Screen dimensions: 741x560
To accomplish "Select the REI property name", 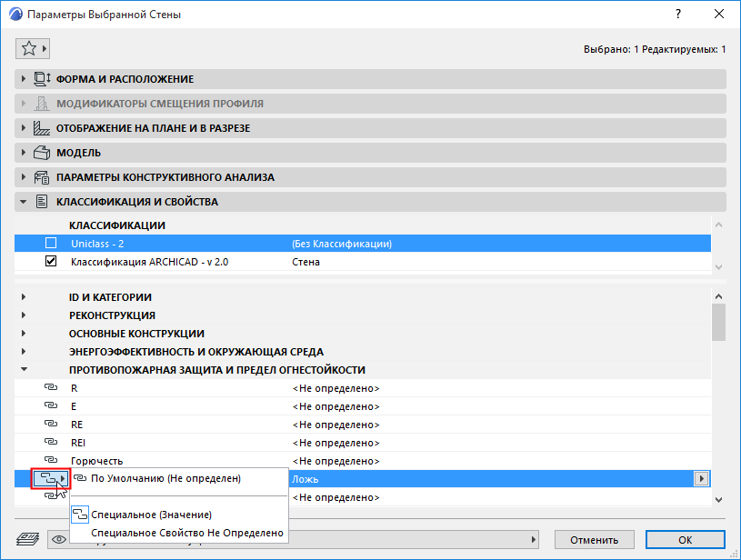I will tap(78, 443).
